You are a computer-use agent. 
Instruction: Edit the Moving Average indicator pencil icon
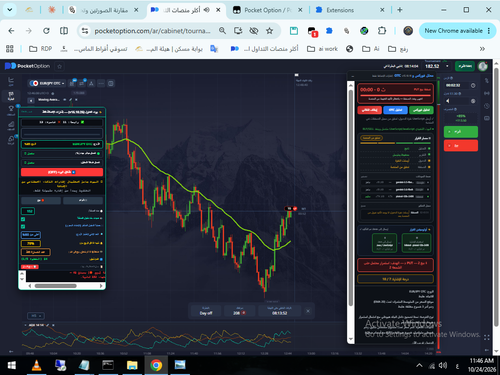pyautogui.click(x=71, y=100)
